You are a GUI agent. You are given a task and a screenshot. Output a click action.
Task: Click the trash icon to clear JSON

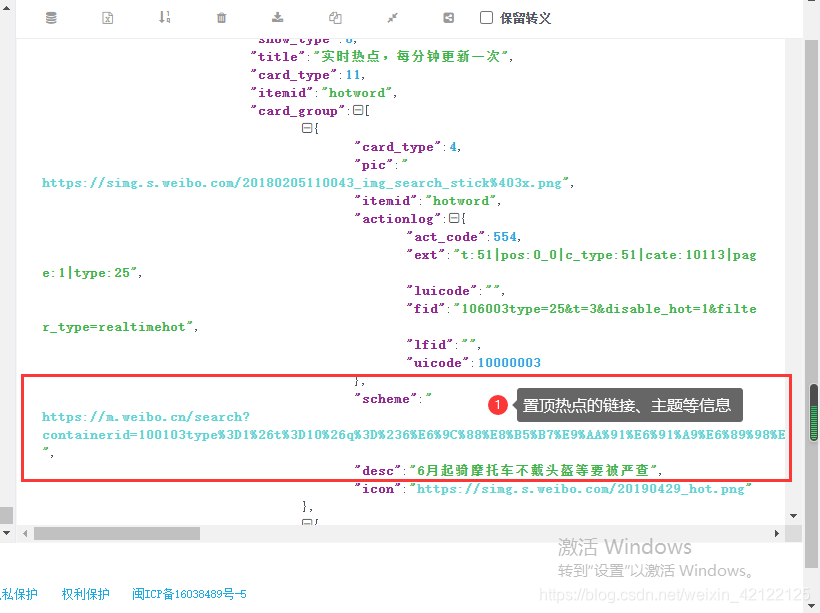pyautogui.click(x=221, y=18)
